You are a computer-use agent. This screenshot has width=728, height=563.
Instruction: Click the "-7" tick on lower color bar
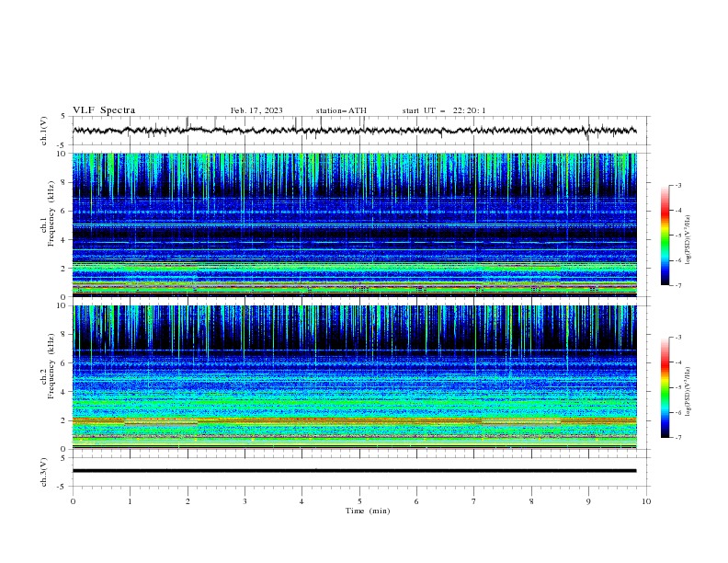pos(677,437)
